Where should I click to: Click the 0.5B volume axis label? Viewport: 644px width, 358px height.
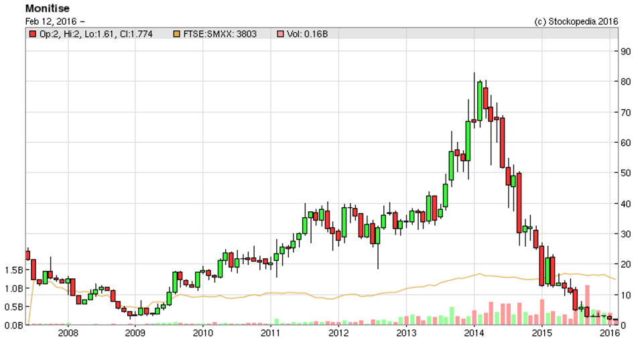[x=14, y=306]
